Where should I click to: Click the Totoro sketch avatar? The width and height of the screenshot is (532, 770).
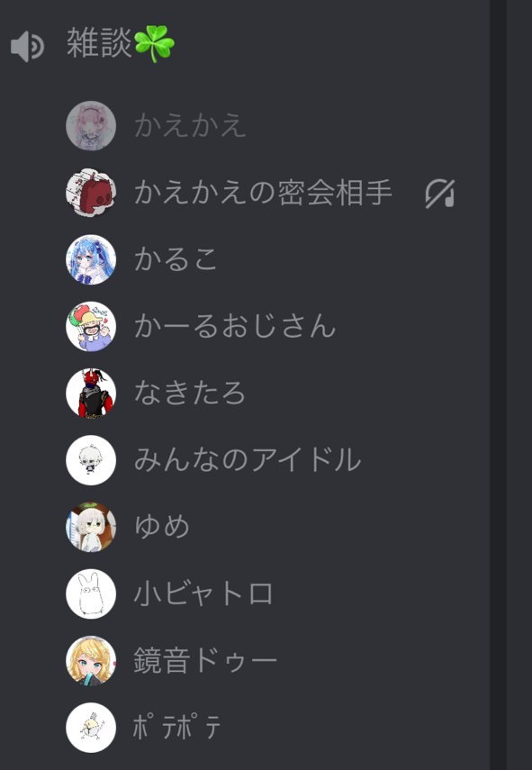click(x=91, y=593)
